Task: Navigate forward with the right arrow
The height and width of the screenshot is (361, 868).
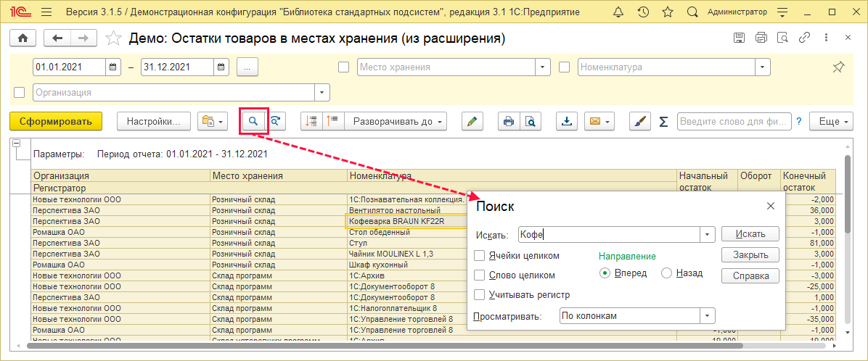Action: [x=83, y=38]
